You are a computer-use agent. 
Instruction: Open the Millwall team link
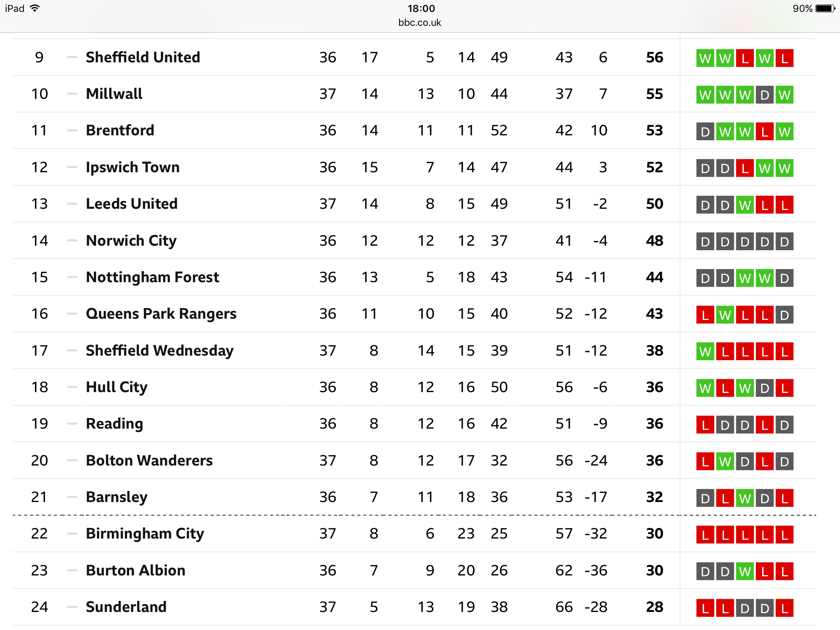114,94
